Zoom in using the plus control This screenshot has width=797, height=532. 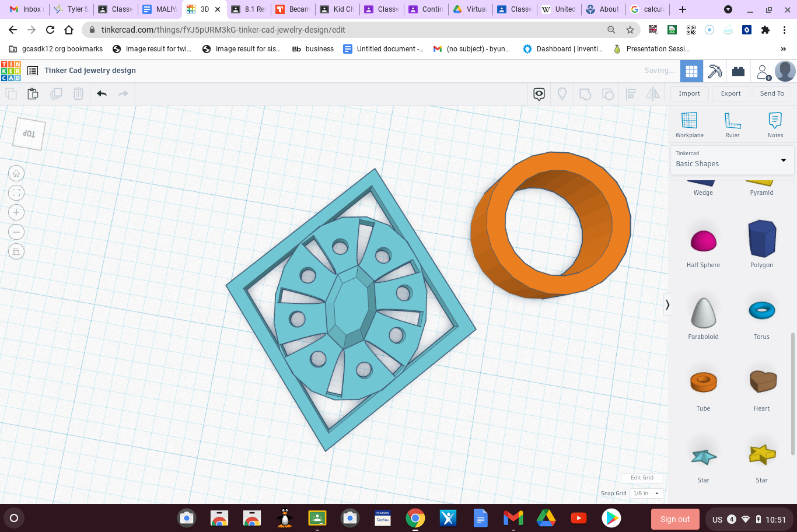(x=16, y=212)
